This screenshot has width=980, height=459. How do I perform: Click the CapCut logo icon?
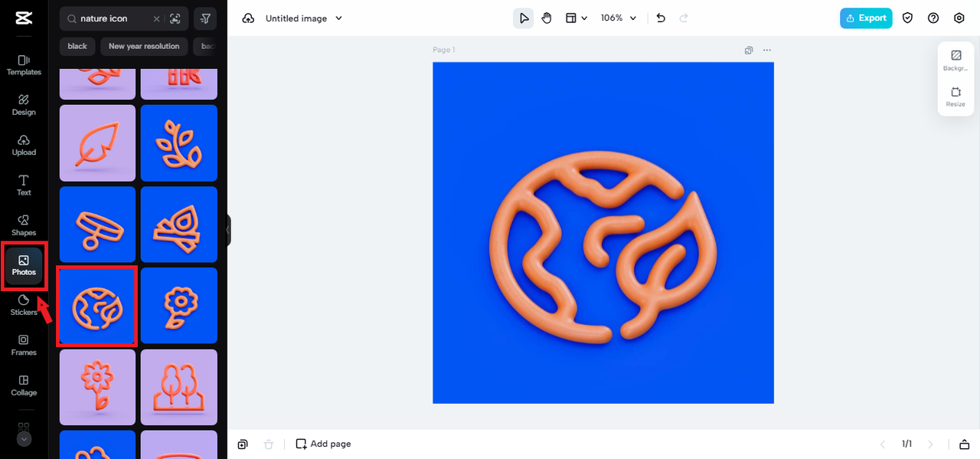coord(24,18)
